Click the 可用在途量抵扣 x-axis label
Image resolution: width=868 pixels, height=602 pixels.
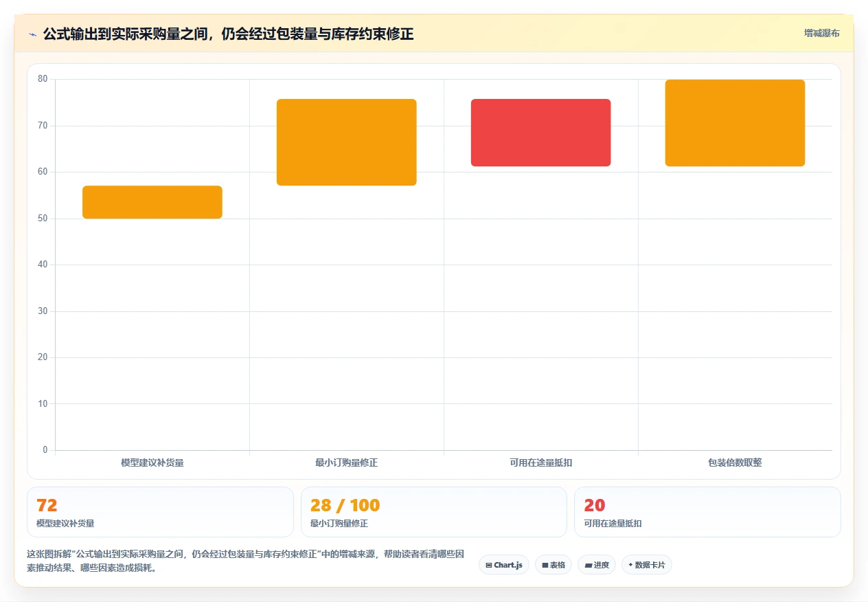(541, 462)
